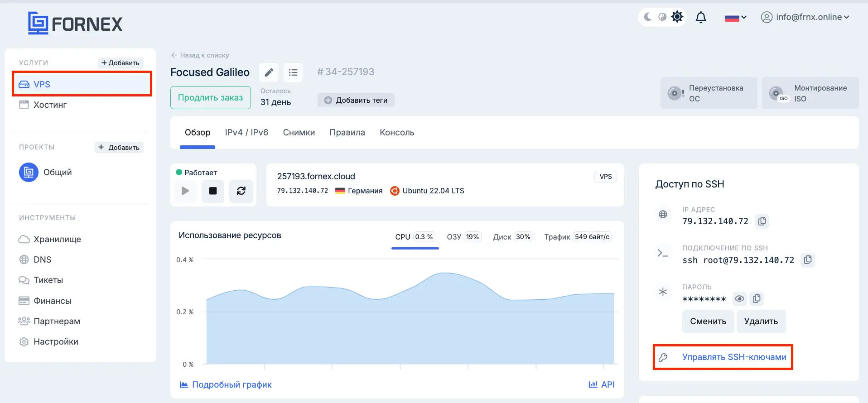Stop the server with square button
Image resolution: width=868 pixels, height=403 pixels.
[x=213, y=191]
